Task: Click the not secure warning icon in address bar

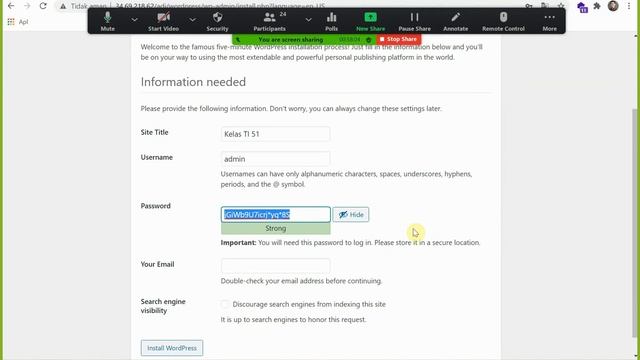Action: tap(63, 6)
